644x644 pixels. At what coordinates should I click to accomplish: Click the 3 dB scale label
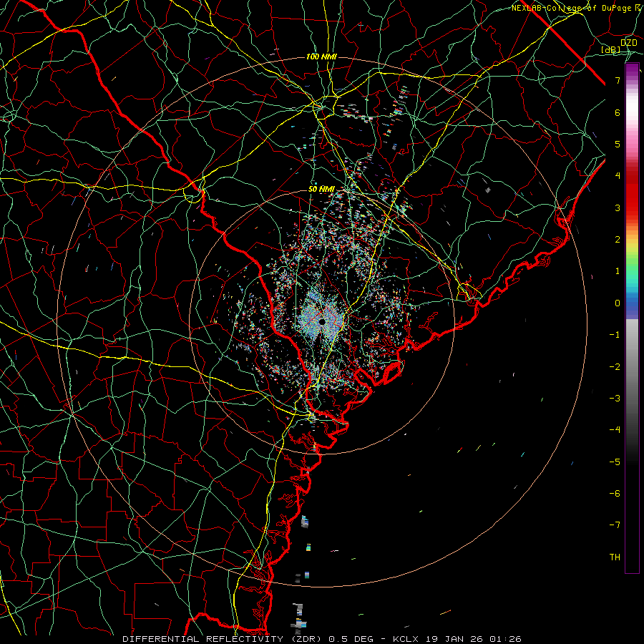618,208
